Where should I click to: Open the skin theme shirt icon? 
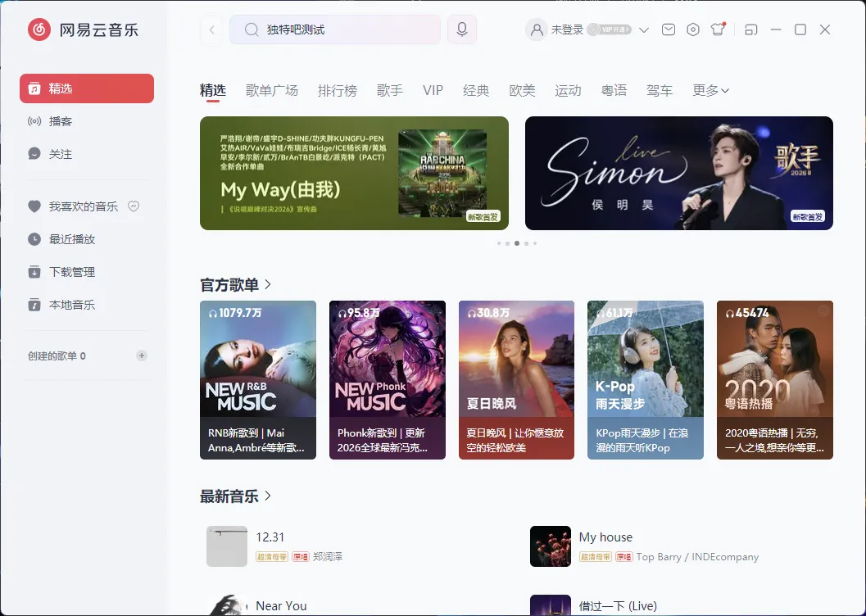tap(718, 29)
